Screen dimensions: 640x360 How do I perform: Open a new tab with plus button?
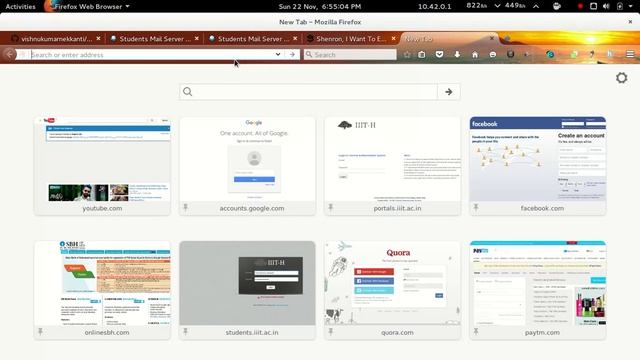point(507,38)
